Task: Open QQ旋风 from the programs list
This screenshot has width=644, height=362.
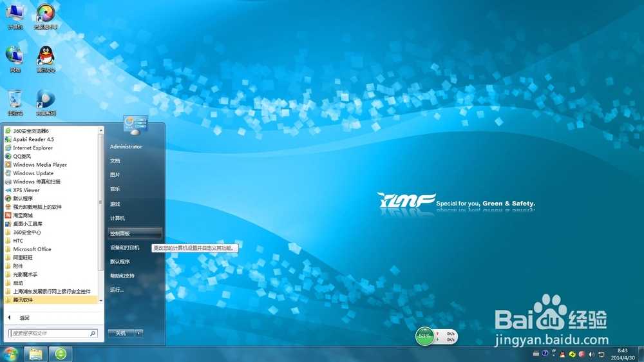Action: point(51,156)
